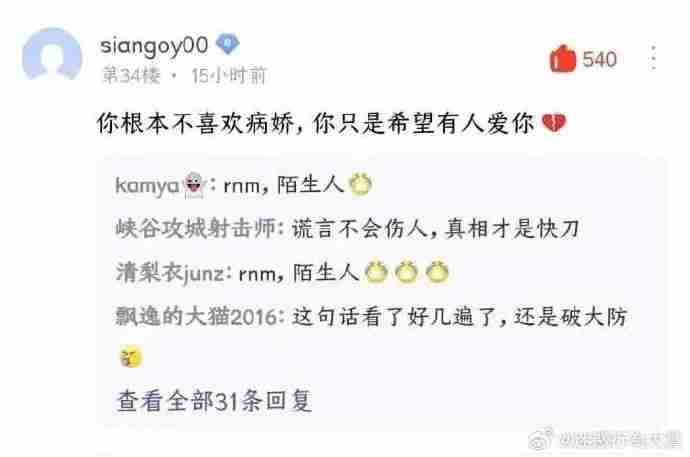
Task: Click first emoji in 清梨衣junz reply
Action: tap(376, 272)
